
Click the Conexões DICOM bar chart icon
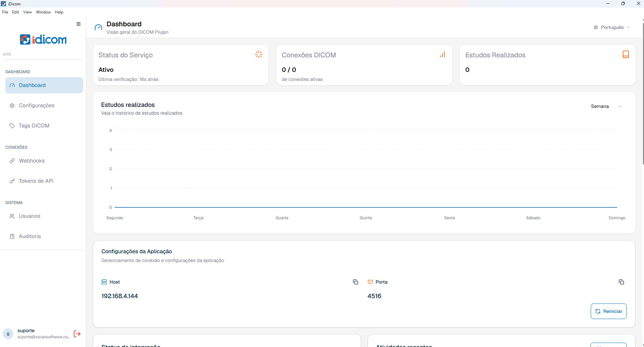442,54
